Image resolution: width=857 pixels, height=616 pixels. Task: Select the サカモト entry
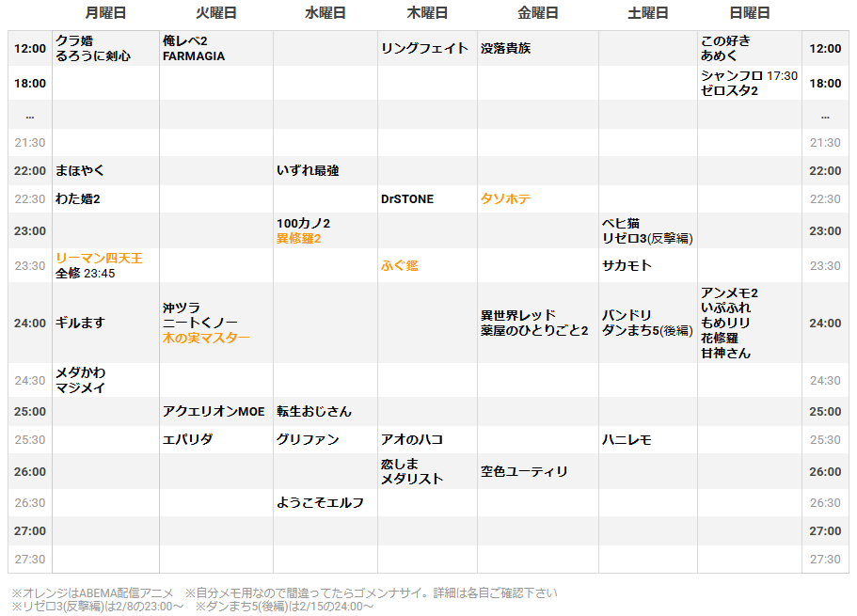(627, 265)
